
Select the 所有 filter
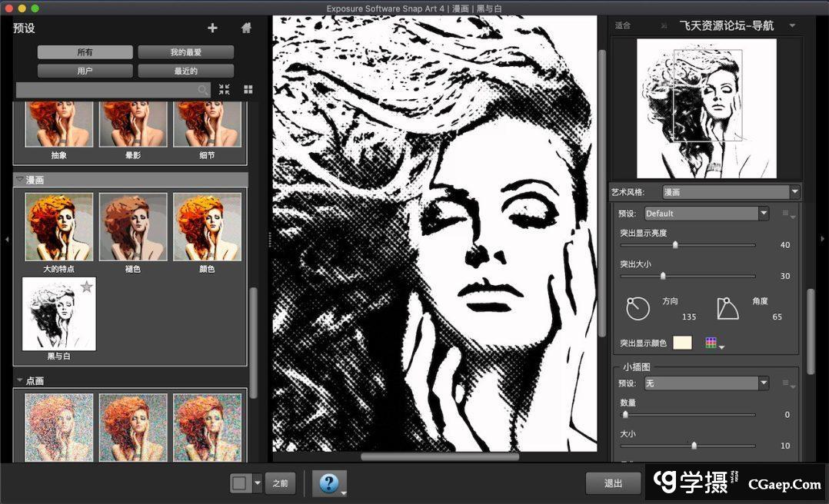pos(85,52)
